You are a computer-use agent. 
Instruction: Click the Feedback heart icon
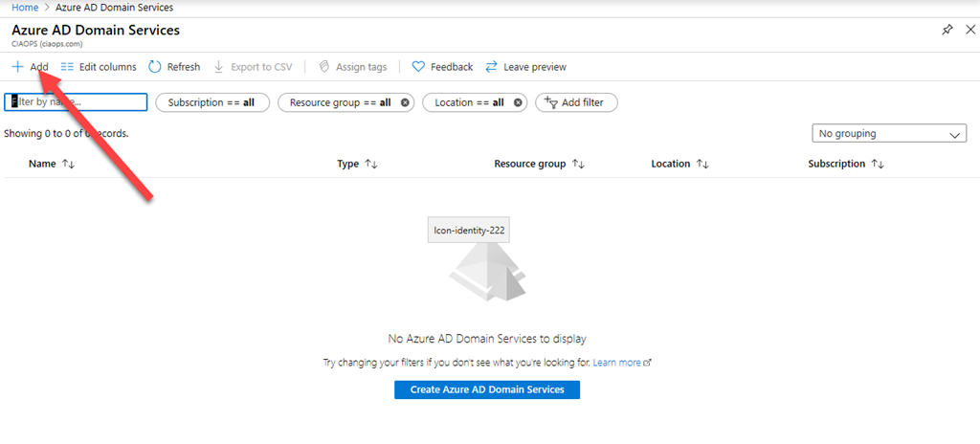coord(418,67)
